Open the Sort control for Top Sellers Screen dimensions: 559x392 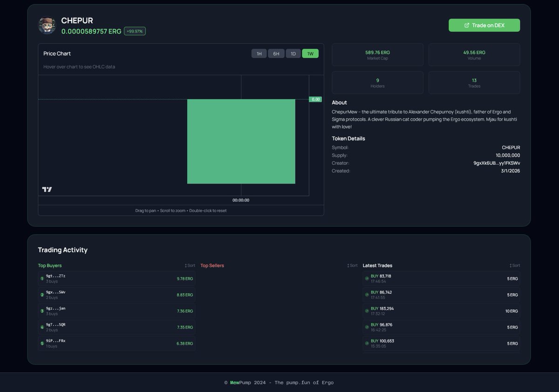coord(352,265)
